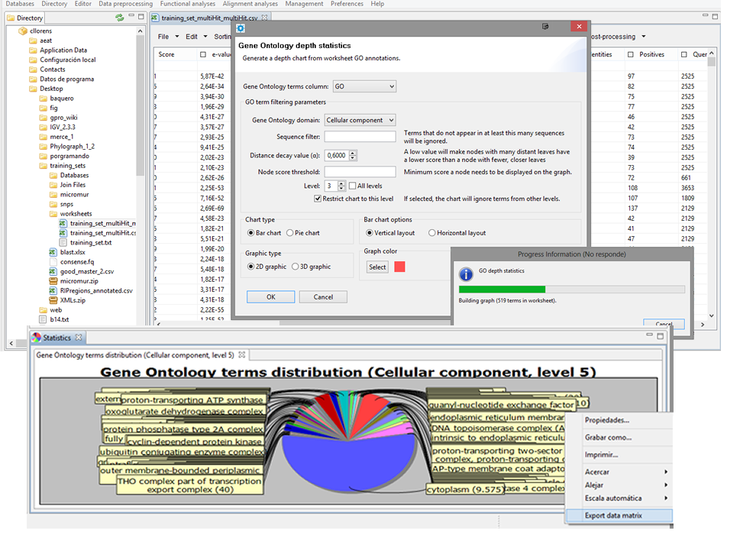The image size is (756, 537).
Task: Click the cllorens root folder icon
Action: pos(22,31)
